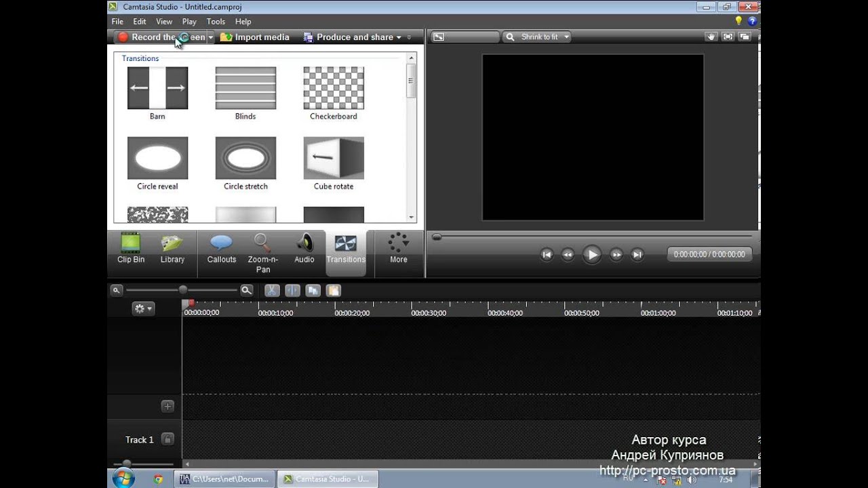Open the More tools tab
Viewport: 868px width, 488px height.
pos(399,249)
